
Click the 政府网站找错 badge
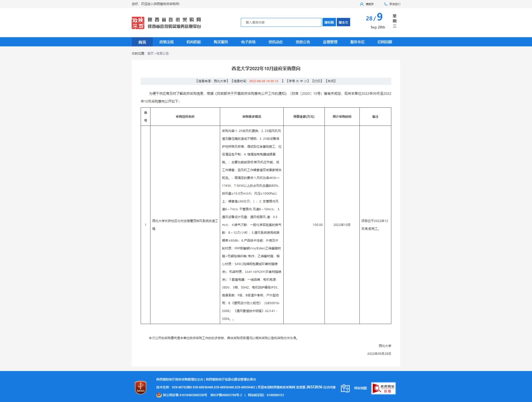[x=383, y=388]
